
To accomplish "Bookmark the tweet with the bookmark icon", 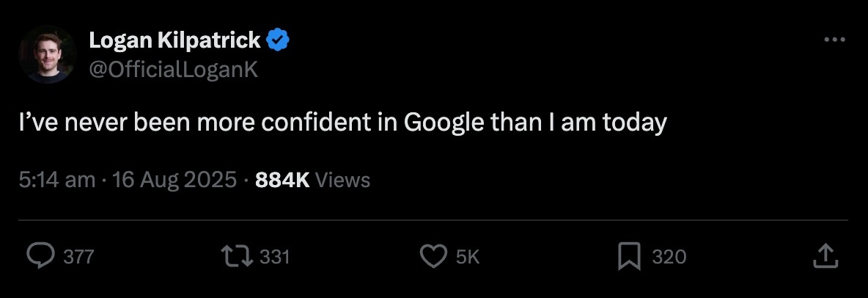I will click(629, 256).
